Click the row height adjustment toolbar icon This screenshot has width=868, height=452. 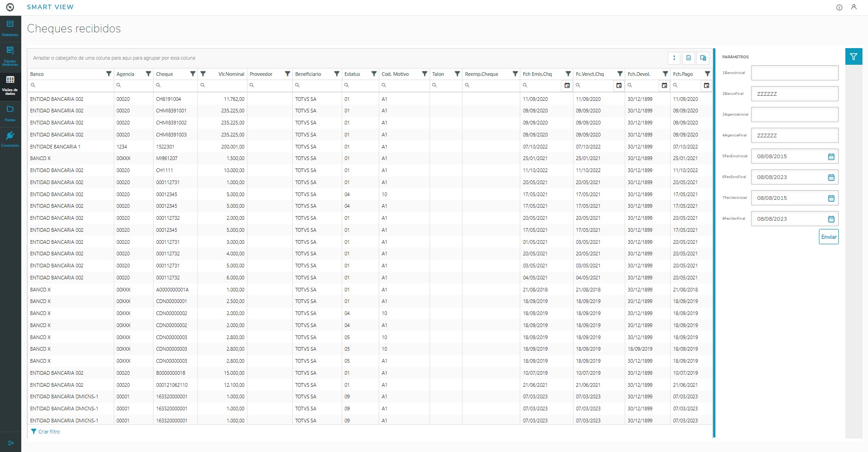point(674,58)
